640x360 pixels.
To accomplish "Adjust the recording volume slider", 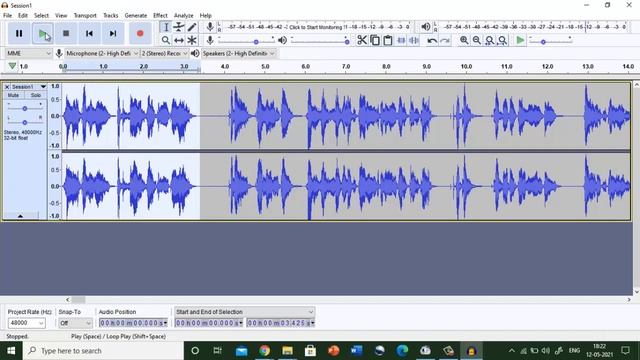I will pyautogui.click(x=246, y=41).
